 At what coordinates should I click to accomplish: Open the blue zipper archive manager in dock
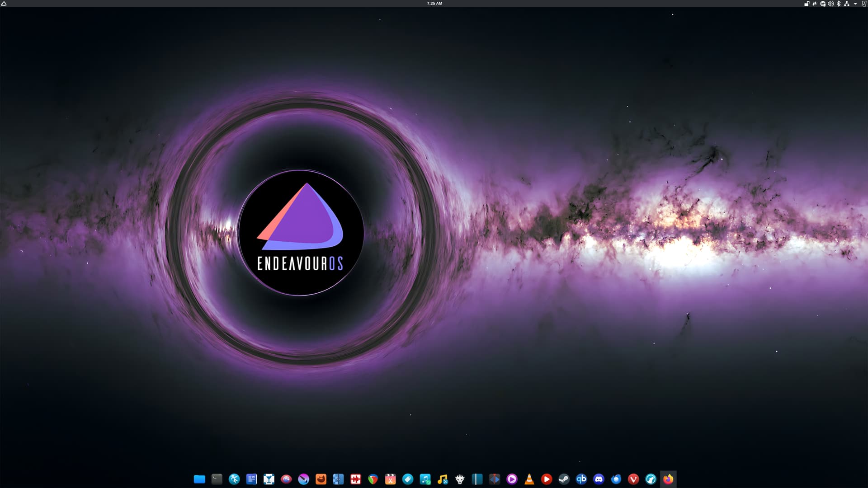point(338,479)
